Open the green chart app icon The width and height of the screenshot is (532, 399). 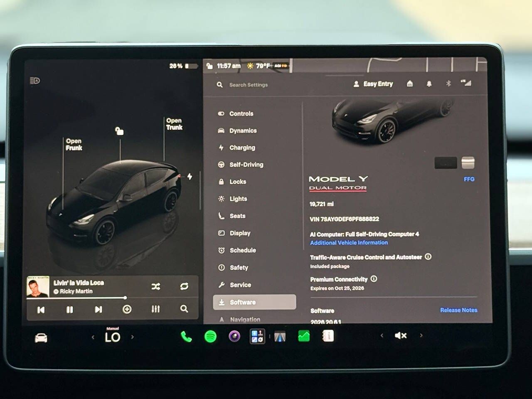[x=304, y=336]
